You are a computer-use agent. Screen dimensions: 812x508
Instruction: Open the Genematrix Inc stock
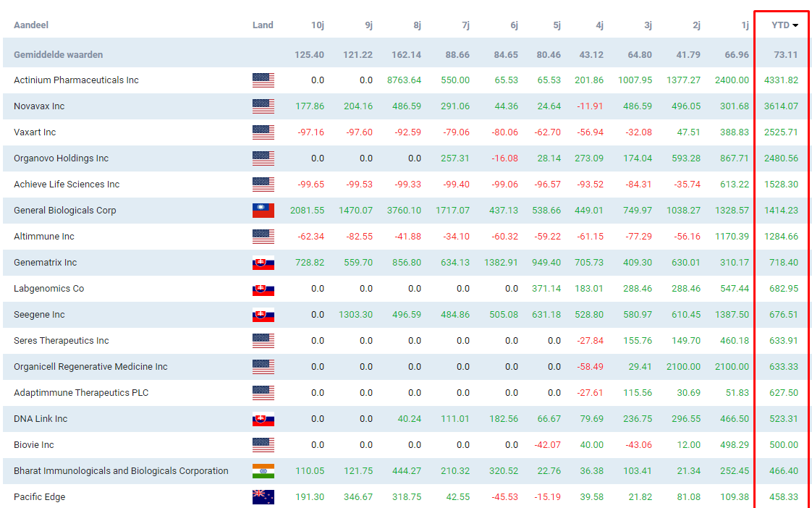(x=46, y=263)
